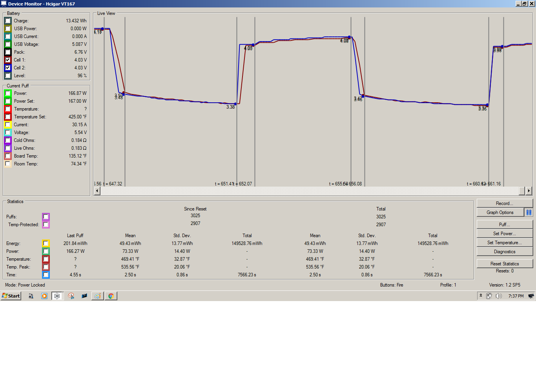This screenshot has height=392, width=536.
Task: Open the Set Temperature dialog
Action: (505, 243)
